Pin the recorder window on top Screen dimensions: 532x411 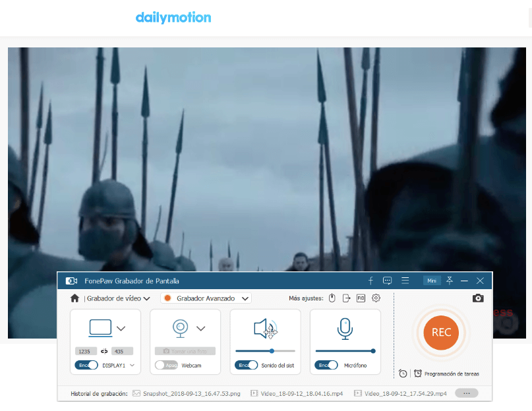pyautogui.click(x=450, y=281)
